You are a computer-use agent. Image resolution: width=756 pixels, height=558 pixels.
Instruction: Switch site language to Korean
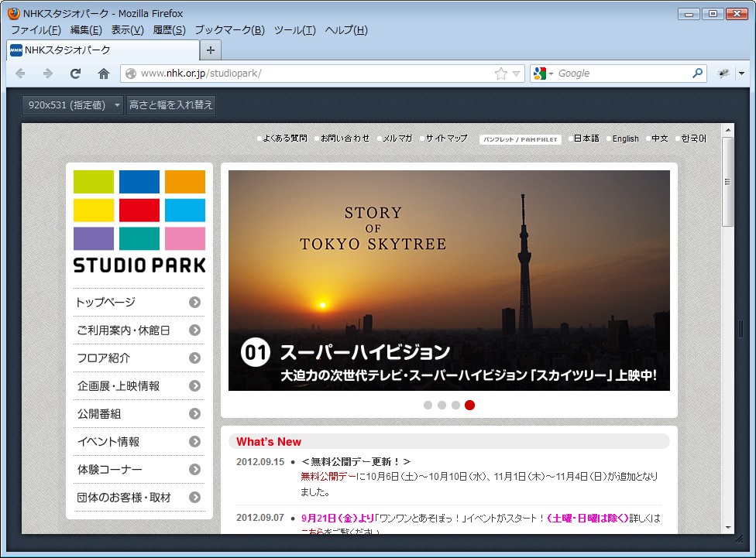pos(693,139)
